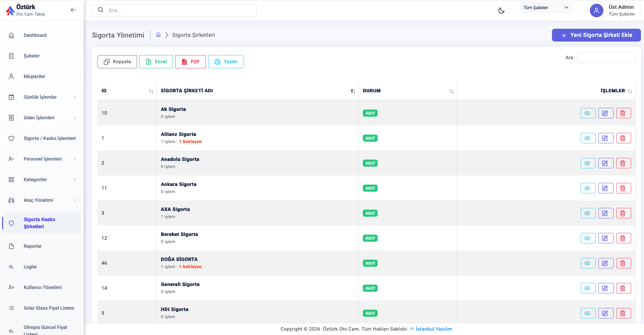The width and height of the screenshot is (644, 335).
Task: View Generali Sigorta details eye icon
Action: [588, 288]
